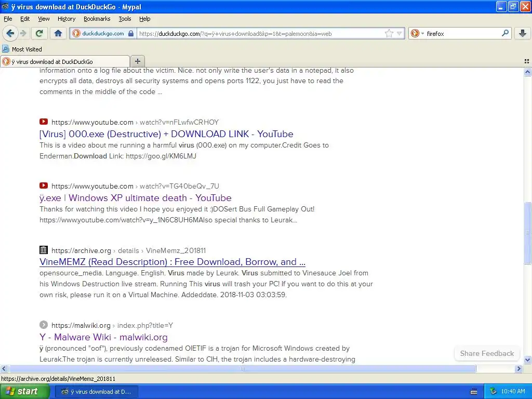Open the URL history dropdown arrow
Screen dimensions: 532x399
[x=400, y=33]
